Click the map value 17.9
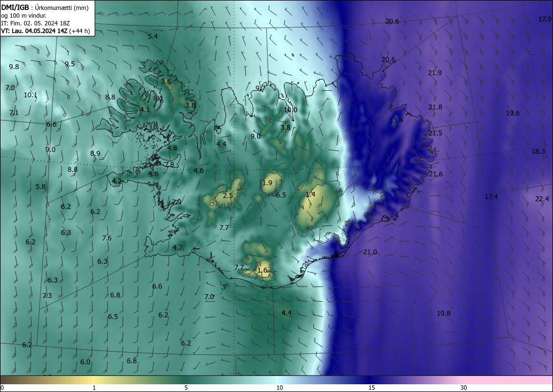 (545, 19)
